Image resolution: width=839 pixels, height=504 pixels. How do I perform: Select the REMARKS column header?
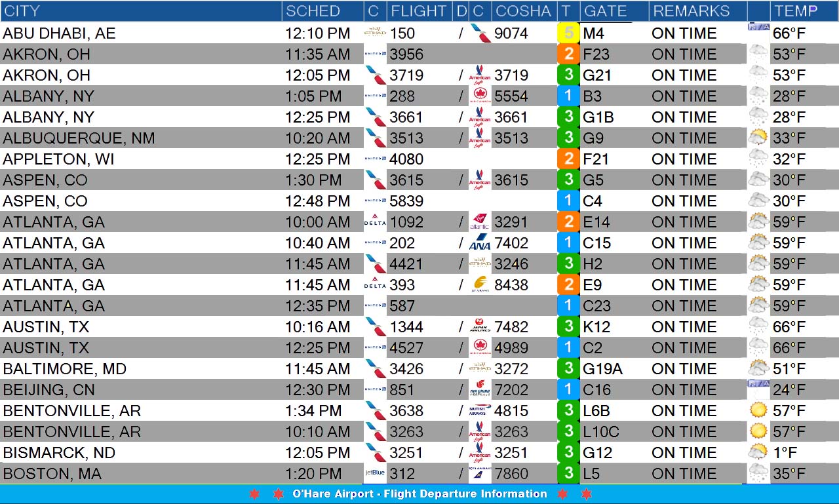691,11
